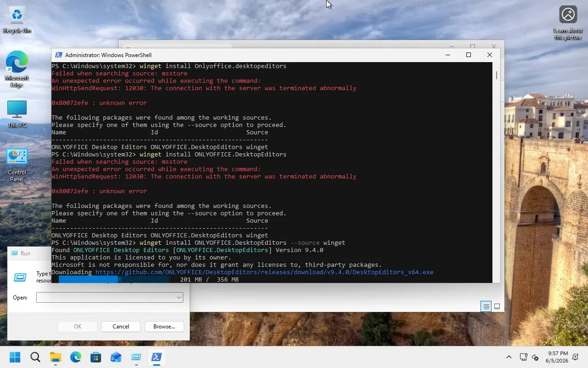Click the Browse... button in Run

(164, 327)
